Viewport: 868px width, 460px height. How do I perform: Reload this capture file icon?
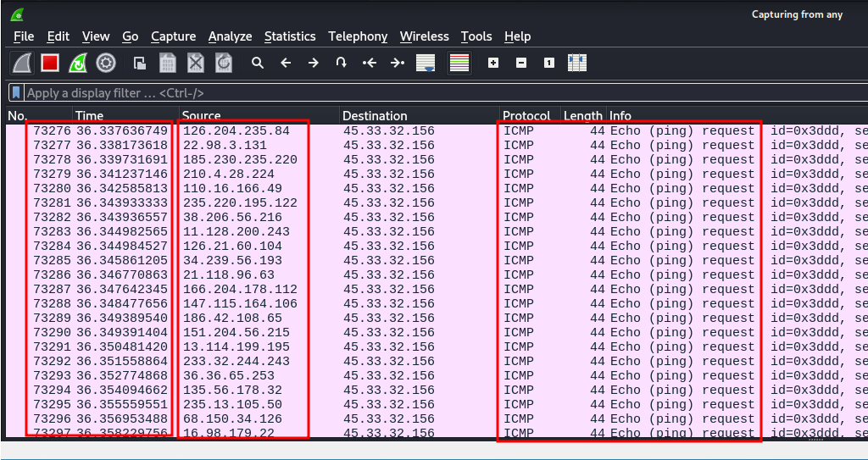[x=224, y=63]
